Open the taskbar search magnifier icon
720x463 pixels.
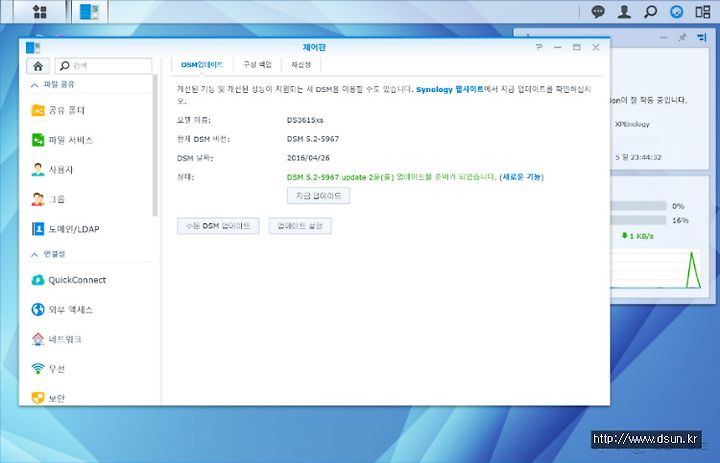tap(650, 11)
